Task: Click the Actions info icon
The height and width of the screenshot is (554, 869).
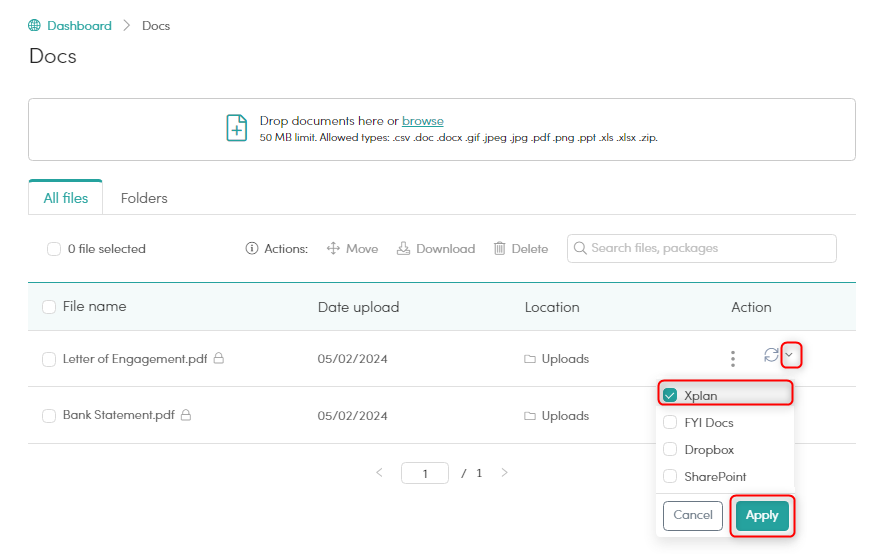Action: [x=252, y=249]
